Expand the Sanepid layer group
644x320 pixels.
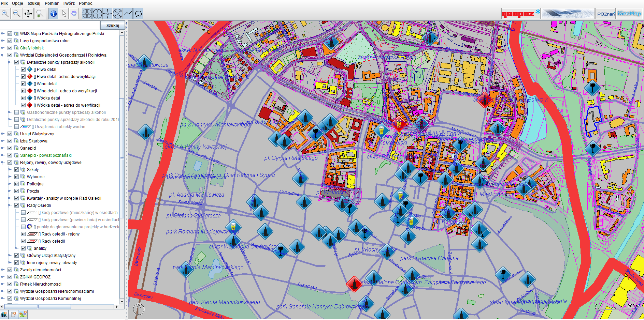click(3, 148)
